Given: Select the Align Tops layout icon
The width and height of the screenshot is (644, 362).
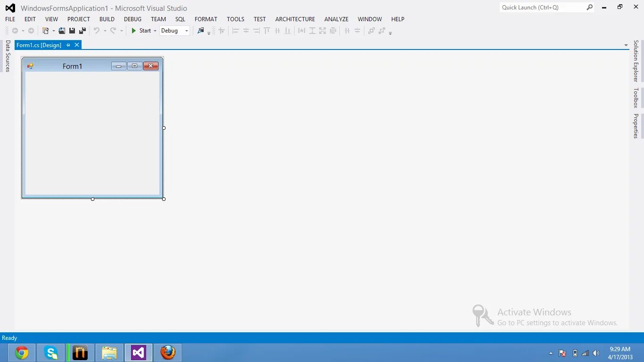Looking at the screenshot, I should coord(266,30).
